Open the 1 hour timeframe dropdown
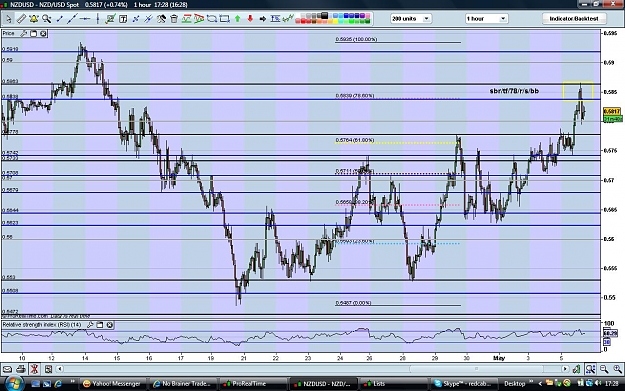Screen dimensions: 625x391 click(x=486, y=19)
